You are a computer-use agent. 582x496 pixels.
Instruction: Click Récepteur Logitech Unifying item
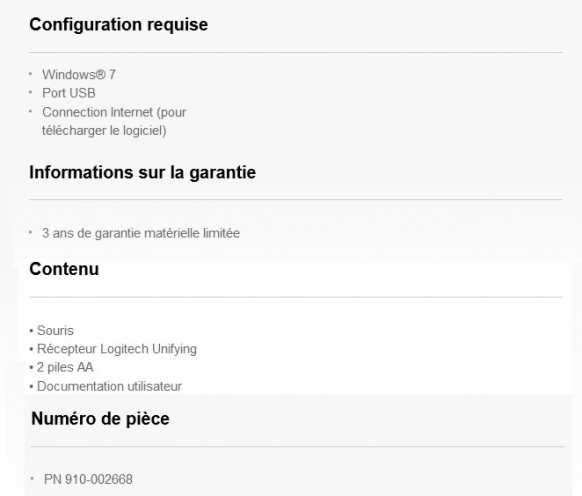(117, 349)
